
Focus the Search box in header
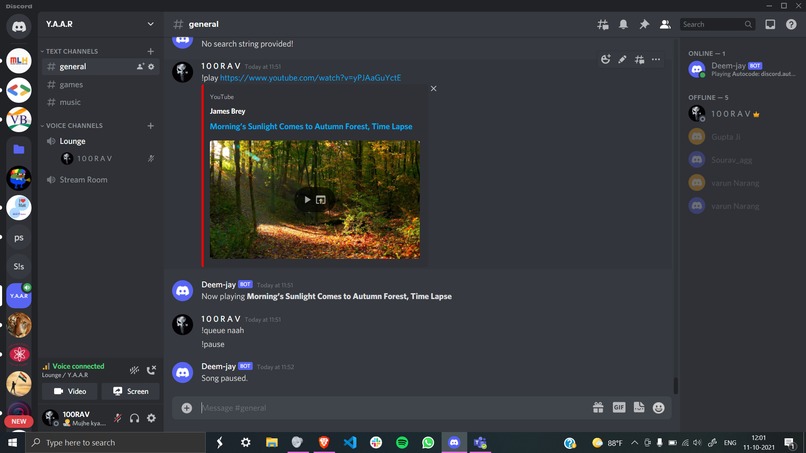click(717, 24)
